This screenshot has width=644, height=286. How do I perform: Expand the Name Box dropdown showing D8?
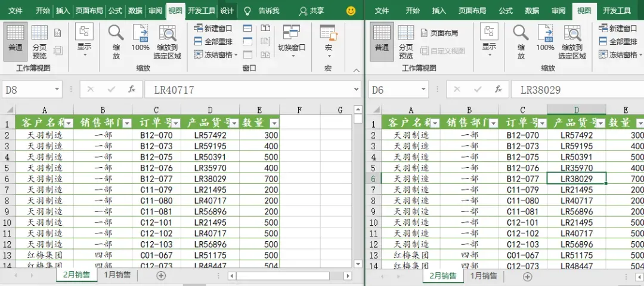point(57,90)
